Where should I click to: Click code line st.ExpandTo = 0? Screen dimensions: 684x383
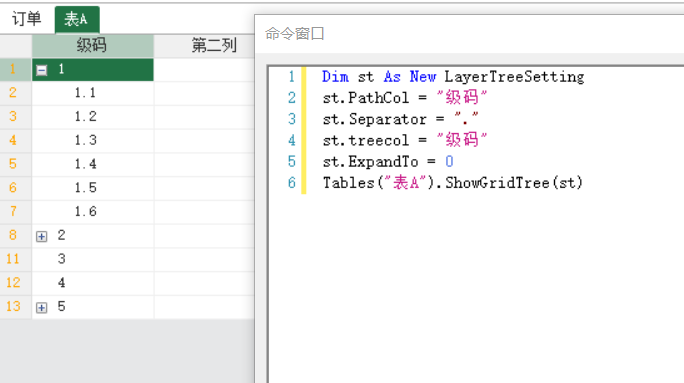tap(388, 161)
